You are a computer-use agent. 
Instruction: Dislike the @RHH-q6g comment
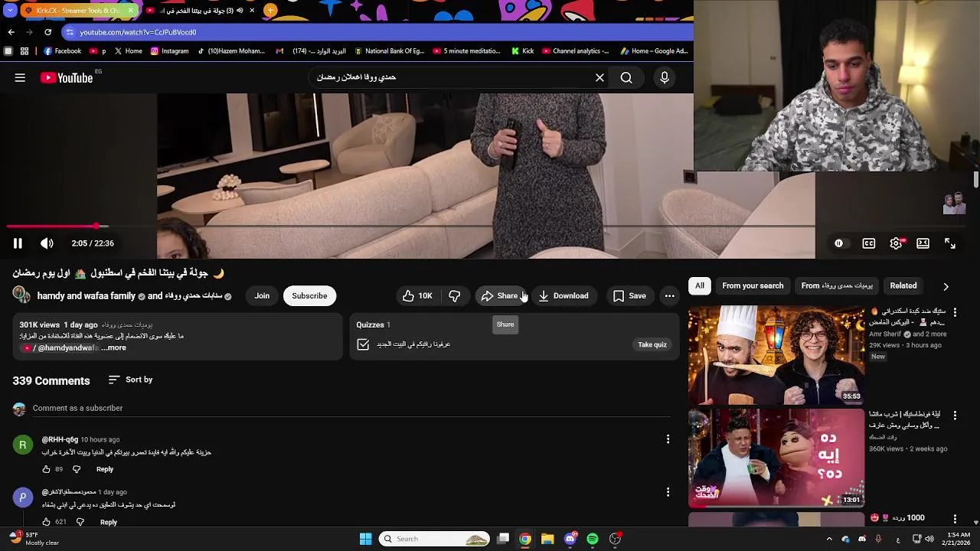(x=76, y=469)
